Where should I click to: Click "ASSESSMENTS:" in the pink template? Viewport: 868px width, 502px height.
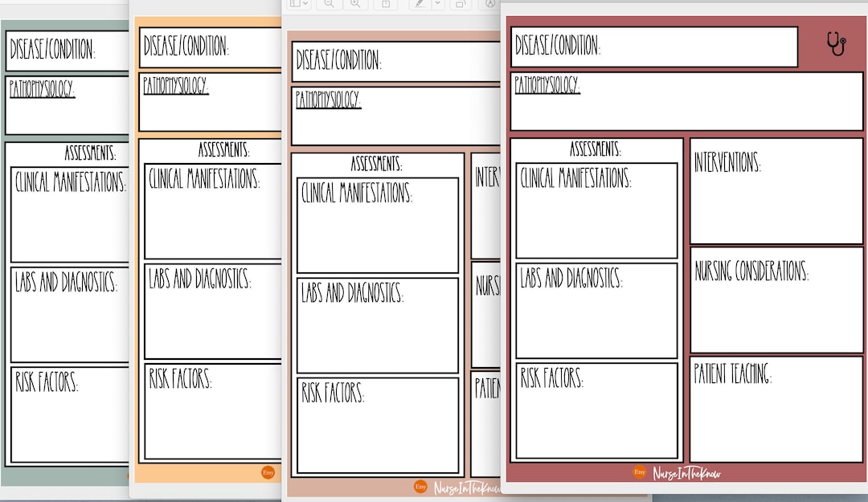pos(376,163)
